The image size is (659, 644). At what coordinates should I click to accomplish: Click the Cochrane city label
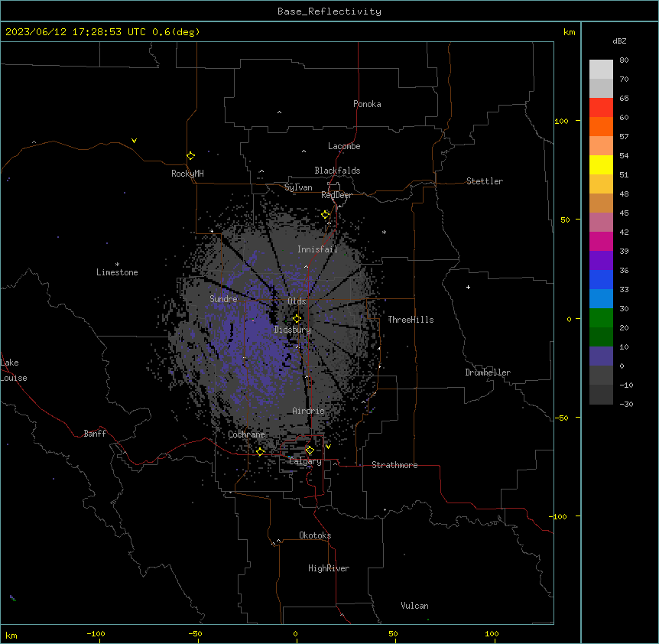coord(246,434)
